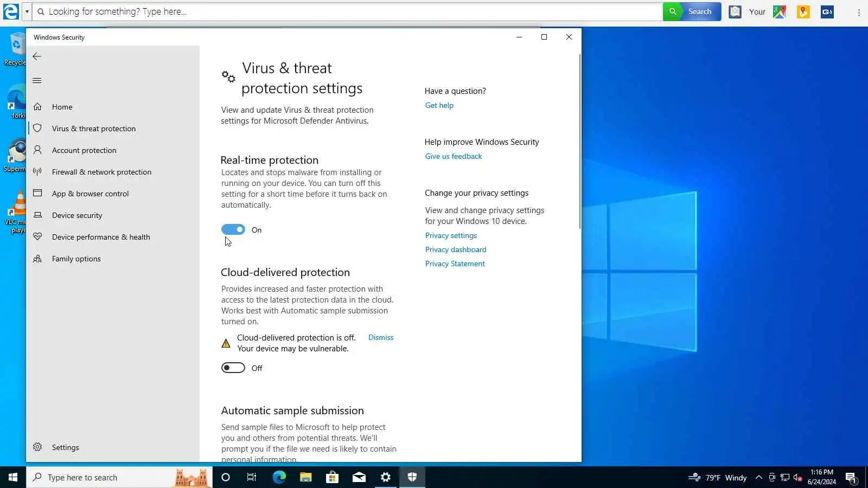
Task: Click the 'Your' toolbar label
Action: (757, 12)
